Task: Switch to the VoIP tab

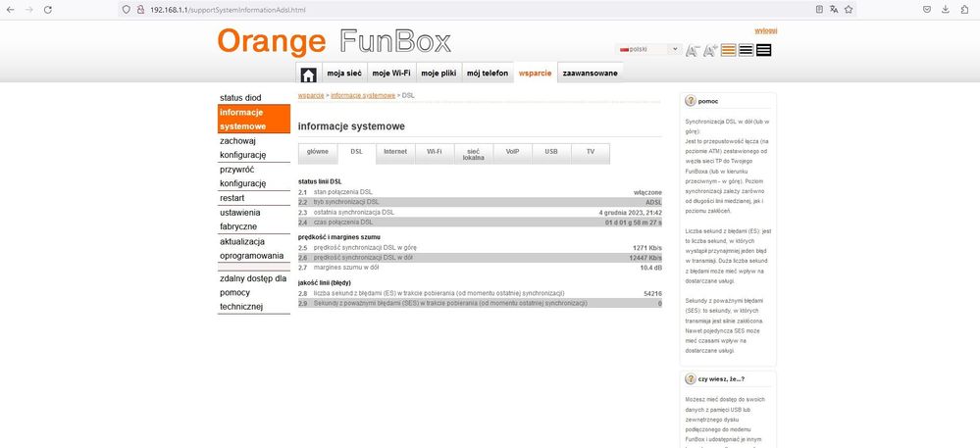Action: pos(512,154)
